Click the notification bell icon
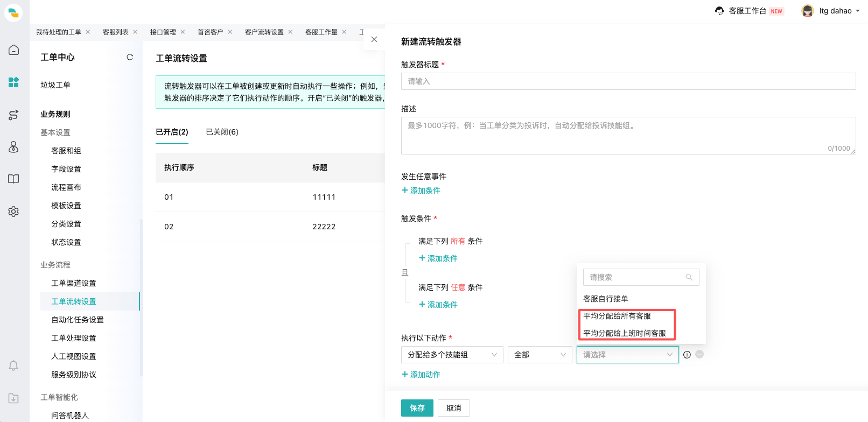 (14, 366)
